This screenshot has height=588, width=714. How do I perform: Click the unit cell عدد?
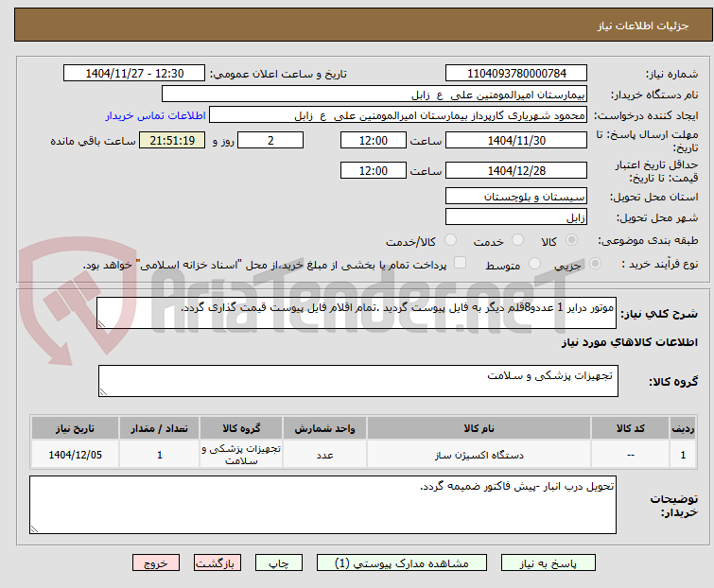(x=324, y=454)
